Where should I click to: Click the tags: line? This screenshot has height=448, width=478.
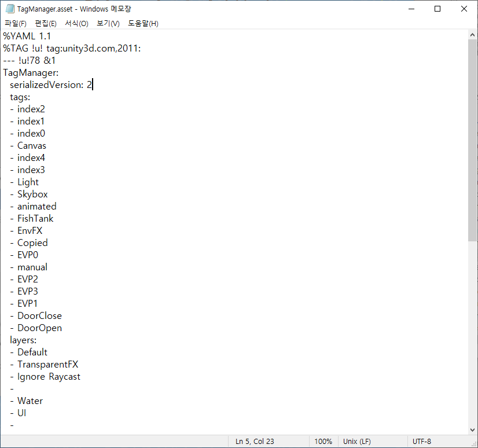[x=20, y=97]
